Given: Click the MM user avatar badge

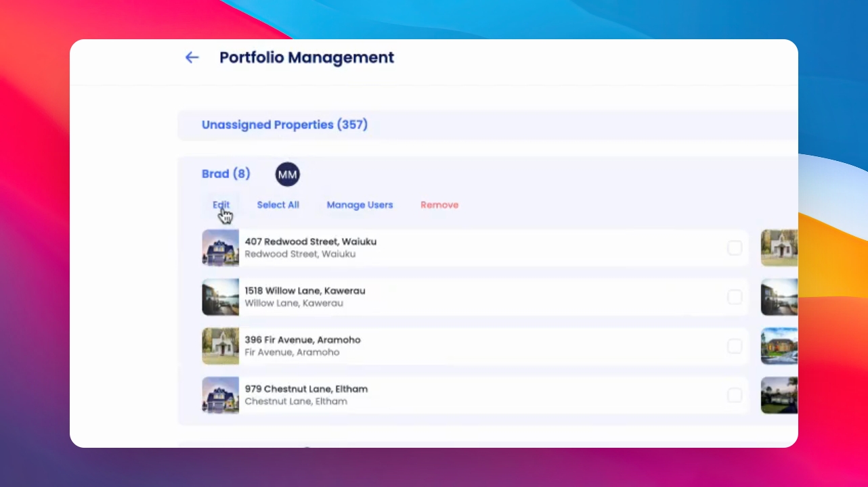Looking at the screenshot, I should (x=288, y=175).
